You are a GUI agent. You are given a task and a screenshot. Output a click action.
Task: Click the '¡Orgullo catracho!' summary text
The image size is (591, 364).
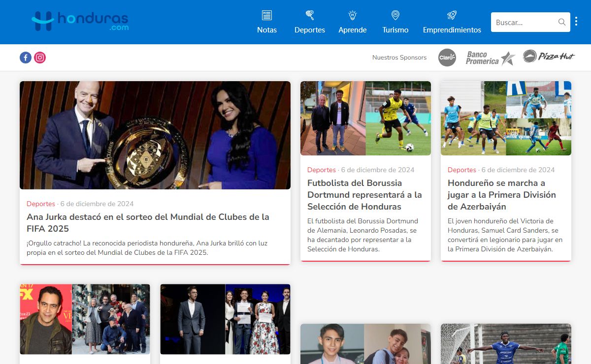click(x=147, y=248)
